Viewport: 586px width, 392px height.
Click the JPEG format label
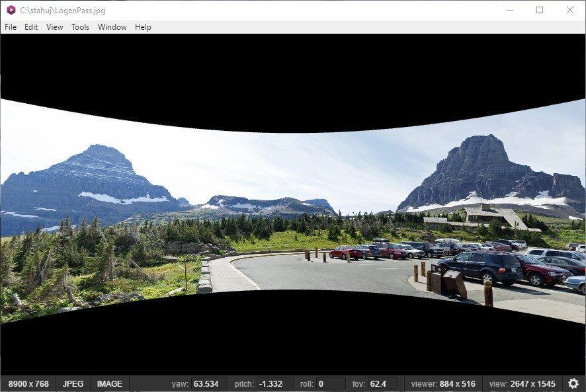click(73, 384)
